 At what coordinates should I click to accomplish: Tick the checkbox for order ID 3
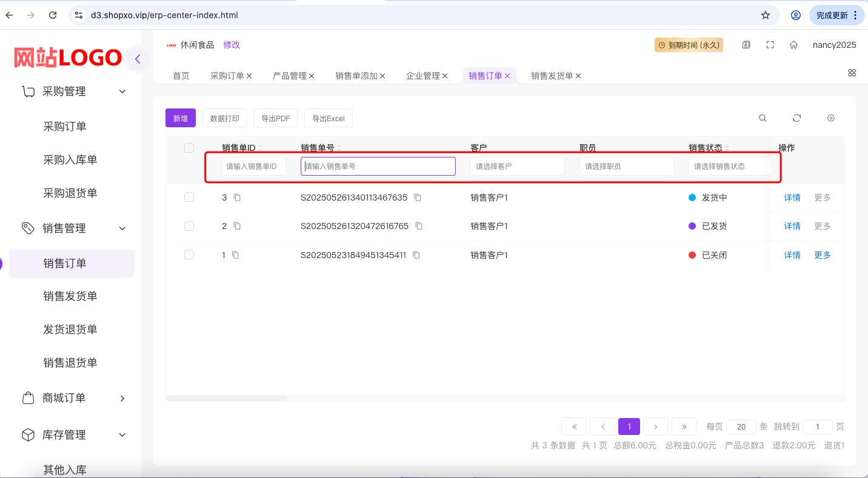[x=189, y=197]
